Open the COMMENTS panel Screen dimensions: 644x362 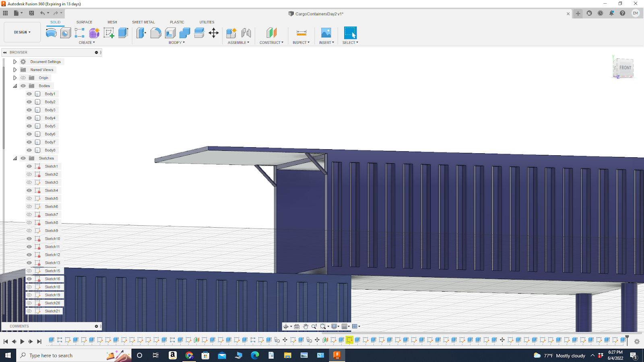pyautogui.click(x=19, y=326)
